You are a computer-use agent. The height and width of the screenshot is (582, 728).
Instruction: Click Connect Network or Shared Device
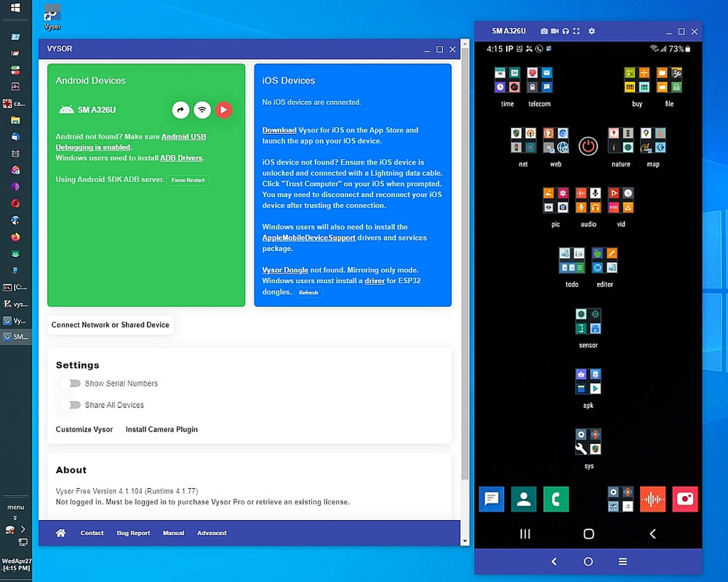[111, 324]
